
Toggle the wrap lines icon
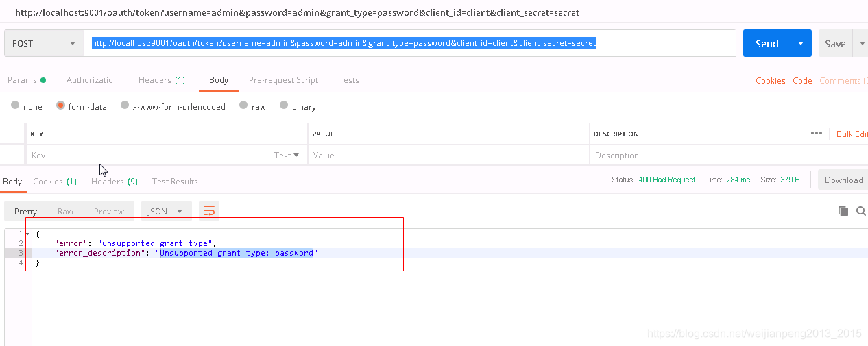coord(209,211)
